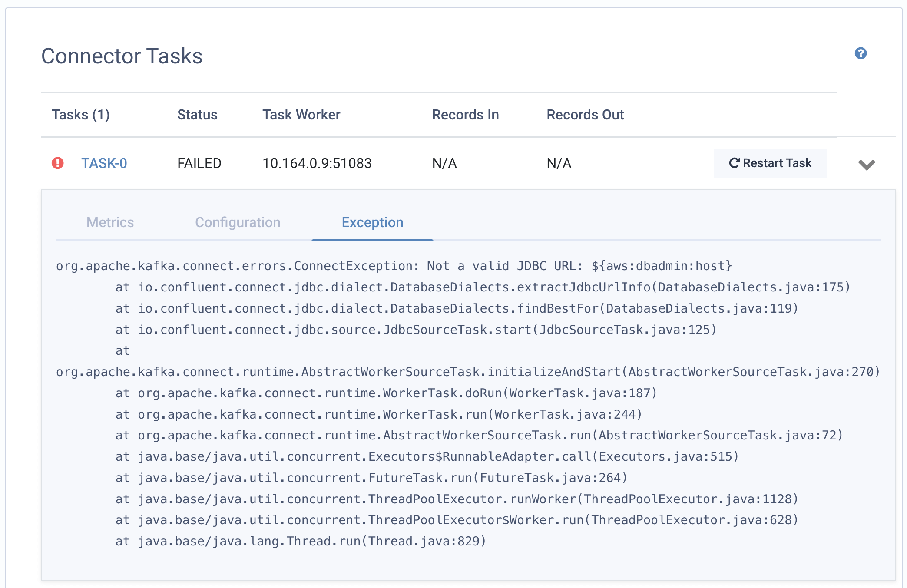
Task: Click the red failed alert icon
Action: (x=58, y=163)
